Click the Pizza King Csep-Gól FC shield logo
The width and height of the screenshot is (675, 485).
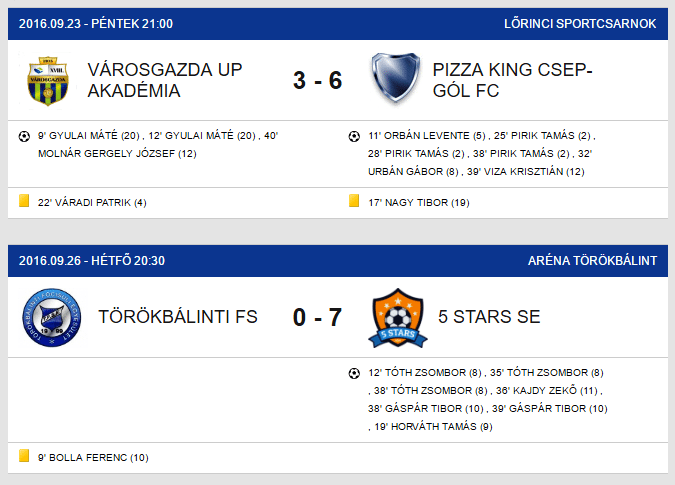[x=396, y=78]
